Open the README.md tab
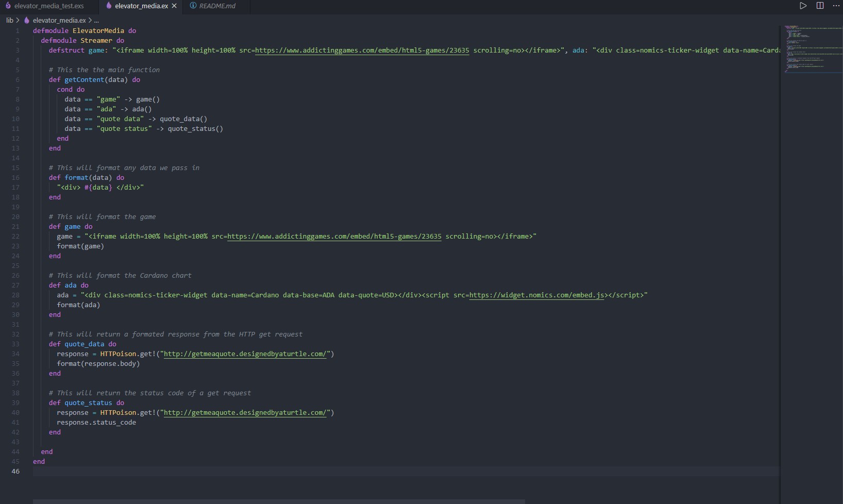Screen dimensions: 843x504 (x=216, y=6)
